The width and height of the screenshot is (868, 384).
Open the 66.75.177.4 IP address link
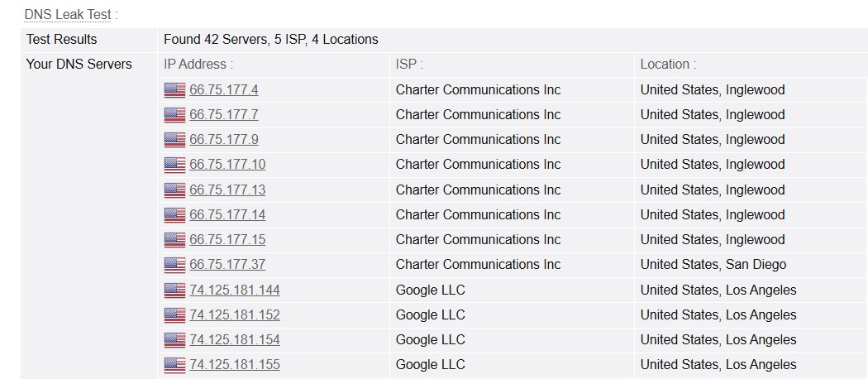point(224,89)
